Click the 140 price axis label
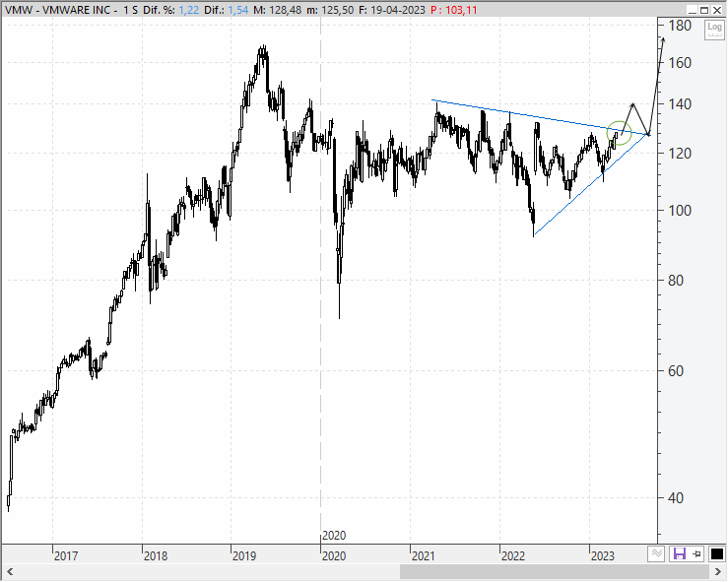The height and width of the screenshot is (582, 728). point(680,104)
